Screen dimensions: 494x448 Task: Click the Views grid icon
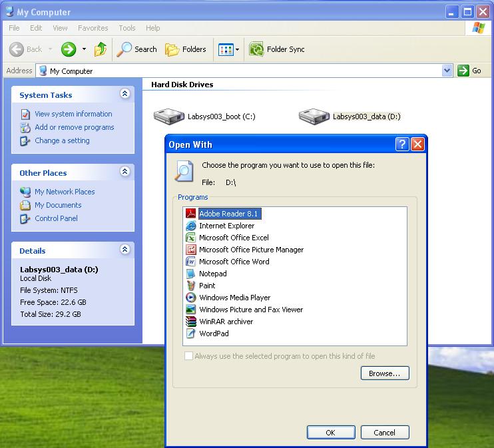226,49
